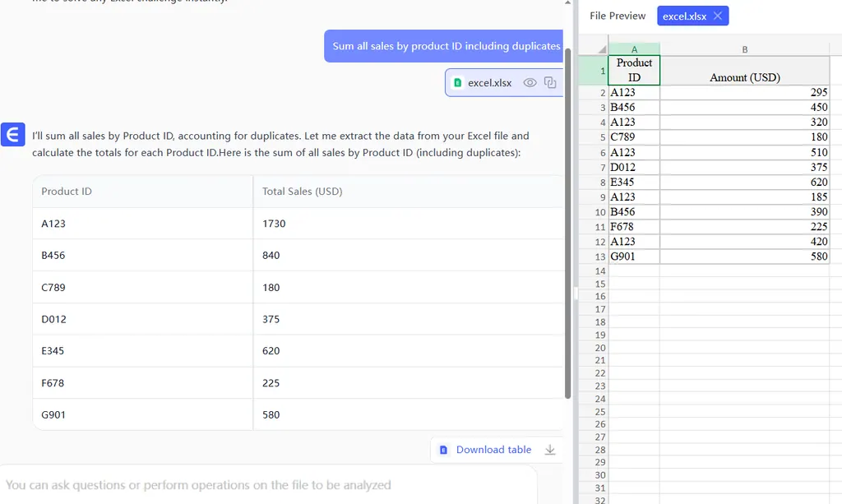Click the select-all corner of the spreadsheet

tap(601, 49)
